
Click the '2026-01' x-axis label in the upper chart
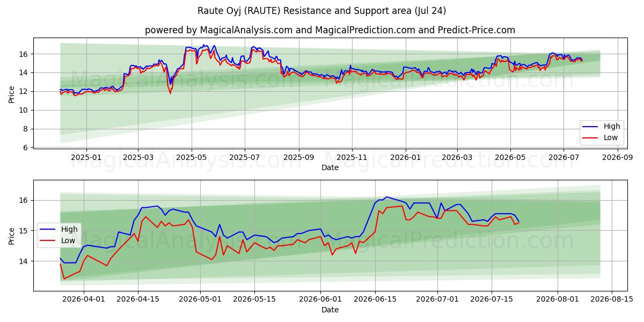pyautogui.click(x=405, y=158)
